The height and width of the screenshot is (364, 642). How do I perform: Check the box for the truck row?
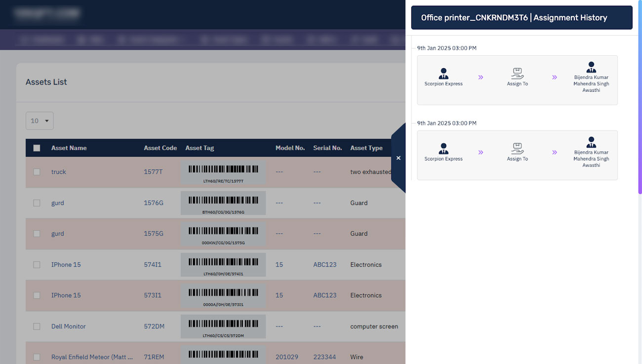[37, 172]
